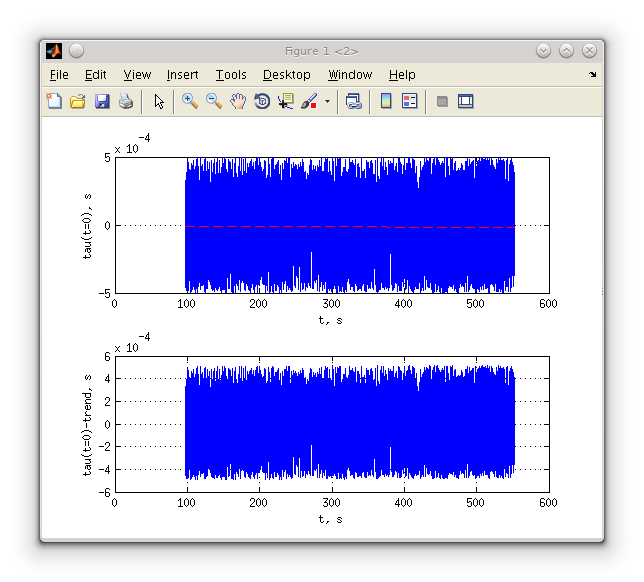Enable the Rotate 3D tool
Screen dimensions: 644x582
[x=262, y=101]
